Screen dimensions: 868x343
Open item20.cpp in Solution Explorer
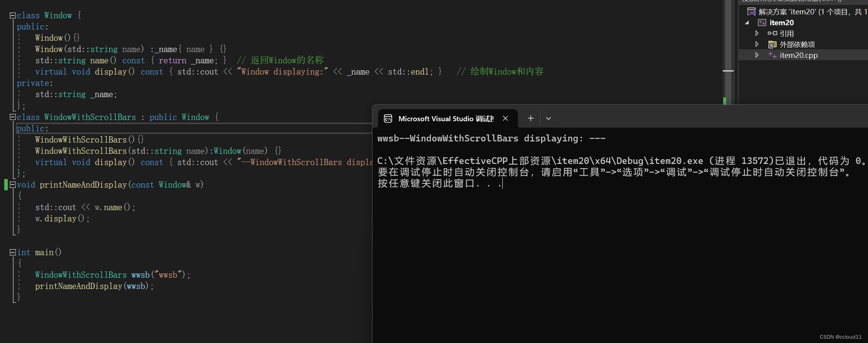pos(803,55)
